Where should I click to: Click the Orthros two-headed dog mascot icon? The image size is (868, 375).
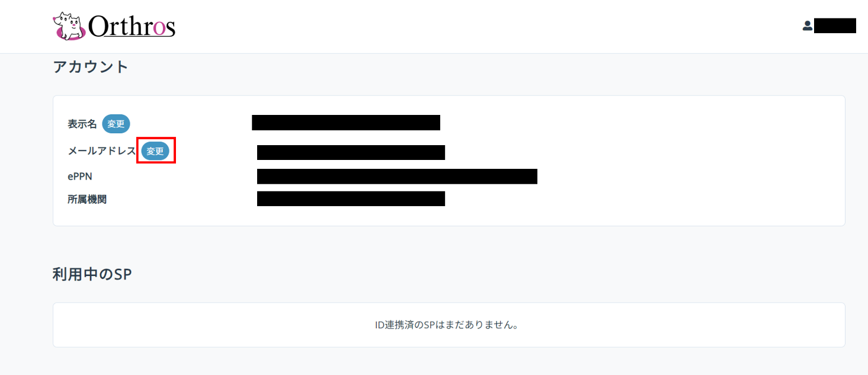(69, 26)
